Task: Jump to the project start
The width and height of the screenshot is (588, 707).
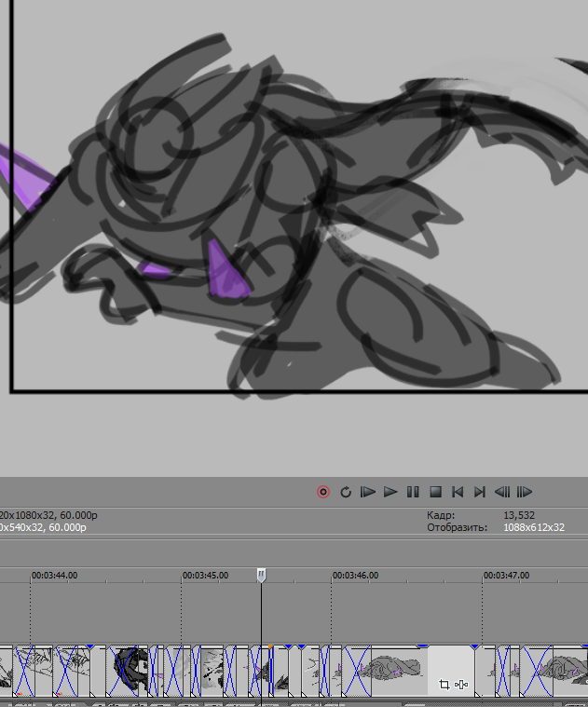Action: [458, 492]
